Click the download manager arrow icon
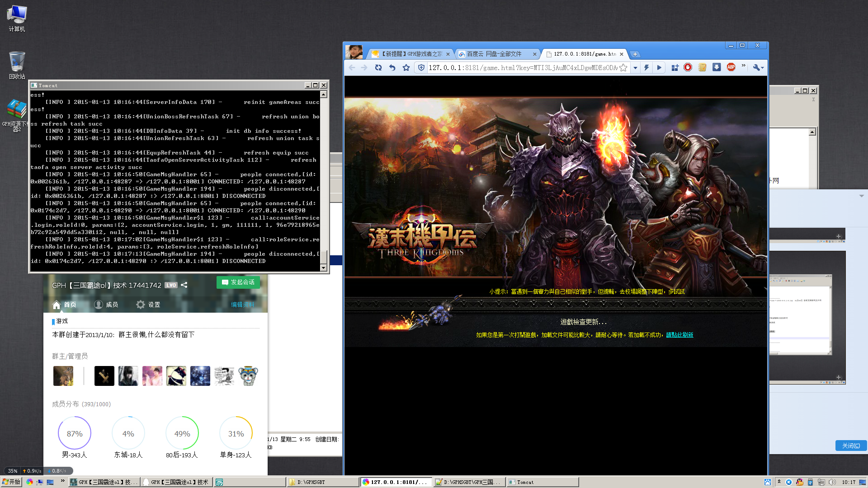Image resolution: width=868 pixels, height=488 pixels. (717, 67)
